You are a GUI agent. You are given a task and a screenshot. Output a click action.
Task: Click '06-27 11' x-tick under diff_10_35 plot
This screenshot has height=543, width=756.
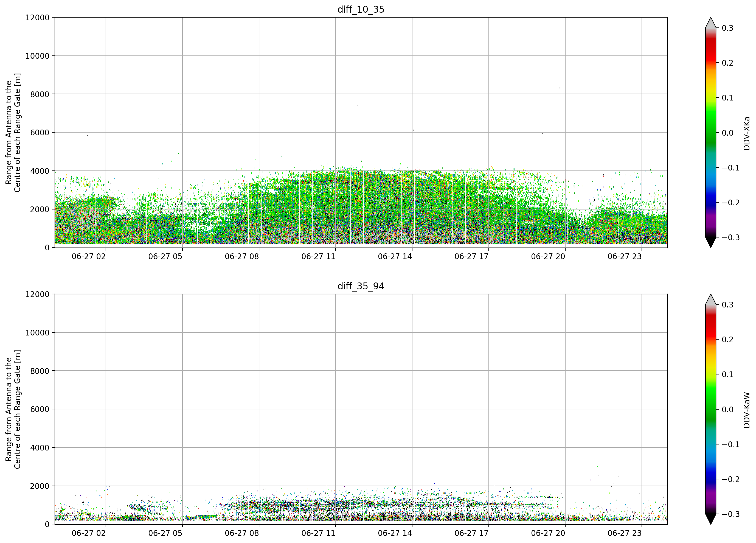(318, 256)
